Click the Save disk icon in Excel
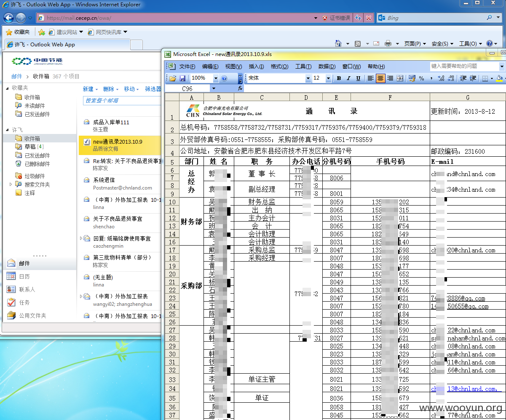 (x=182, y=78)
